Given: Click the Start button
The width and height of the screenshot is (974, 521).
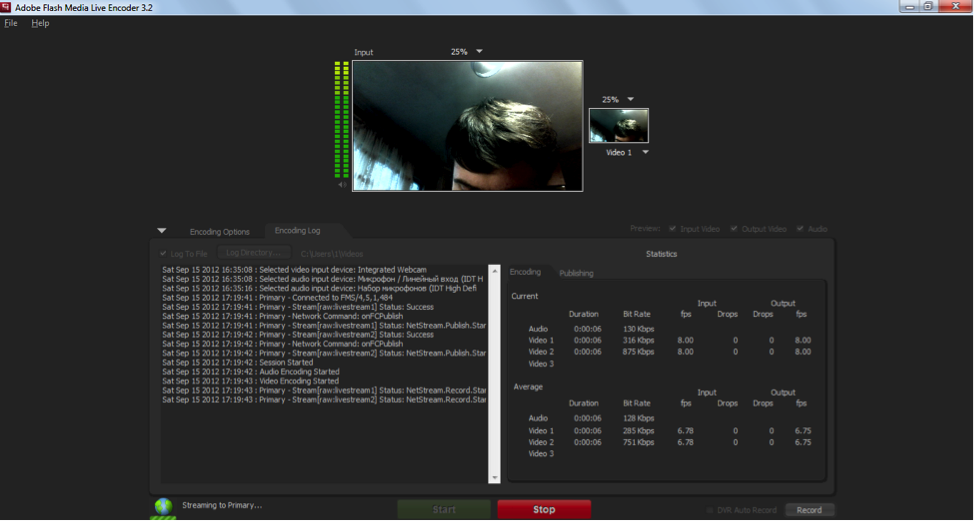Looking at the screenshot, I should coord(444,509).
